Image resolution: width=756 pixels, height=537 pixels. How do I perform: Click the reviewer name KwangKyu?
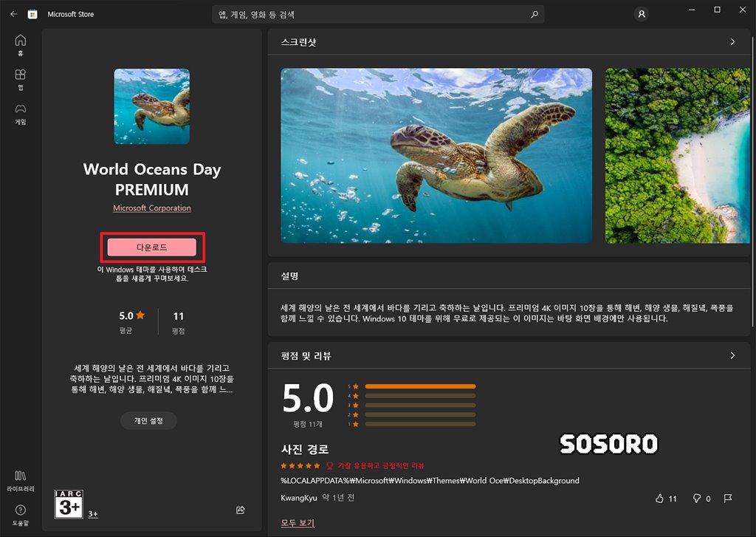point(299,498)
